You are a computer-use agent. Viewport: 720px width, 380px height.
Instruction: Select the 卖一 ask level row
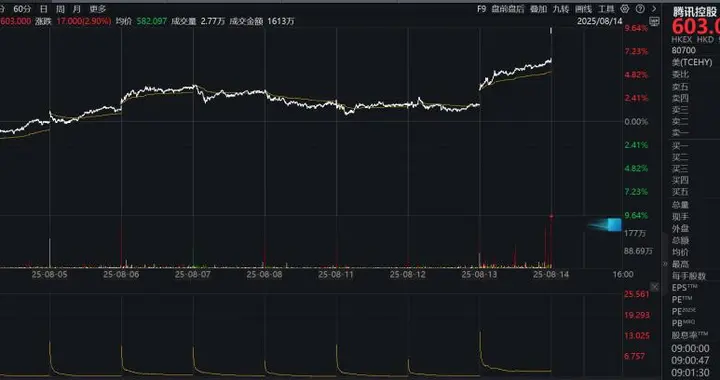pyautogui.click(x=680, y=133)
